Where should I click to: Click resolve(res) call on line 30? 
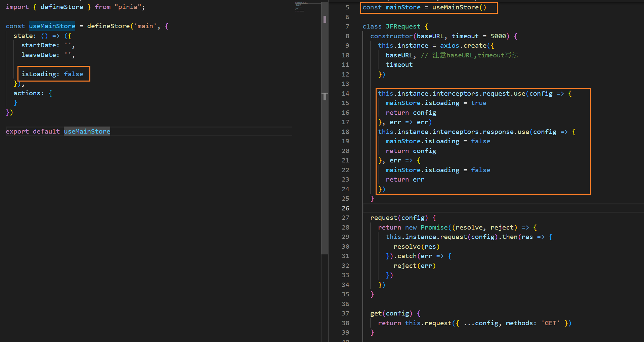pyautogui.click(x=417, y=247)
